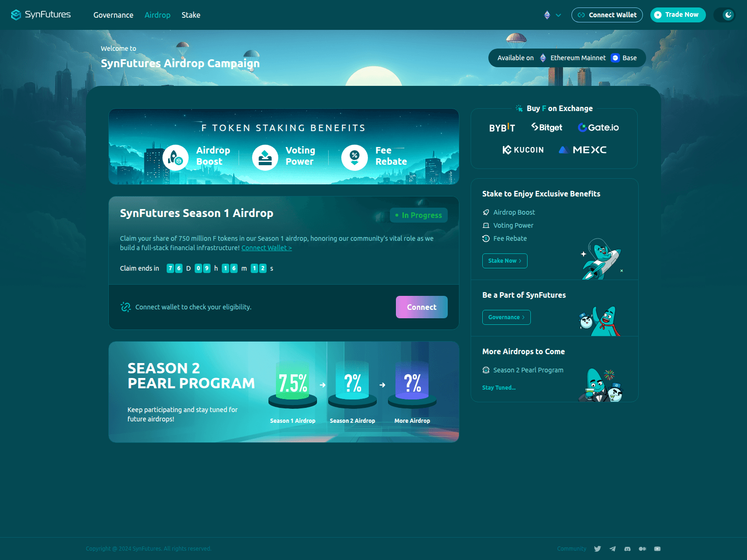Open the Governance menu item
The height and width of the screenshot is (560, 747).
coord(113,15)
